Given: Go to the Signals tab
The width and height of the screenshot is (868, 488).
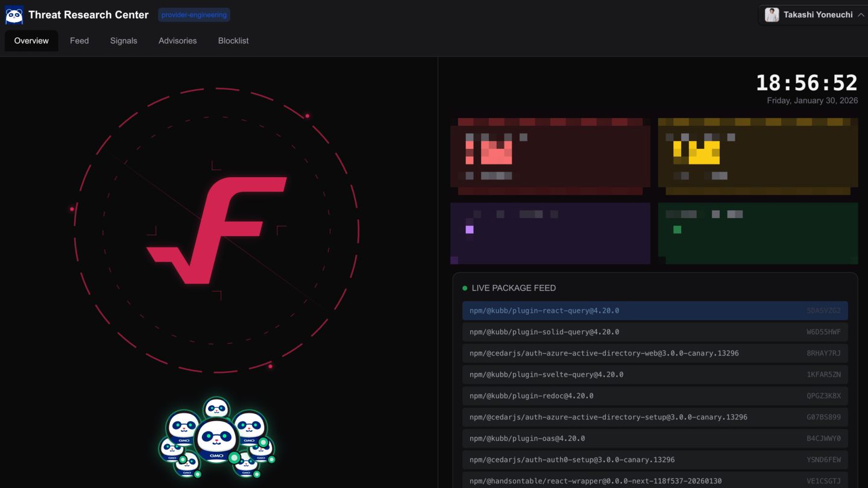Looking at the screenshot, I should (124, 41).
